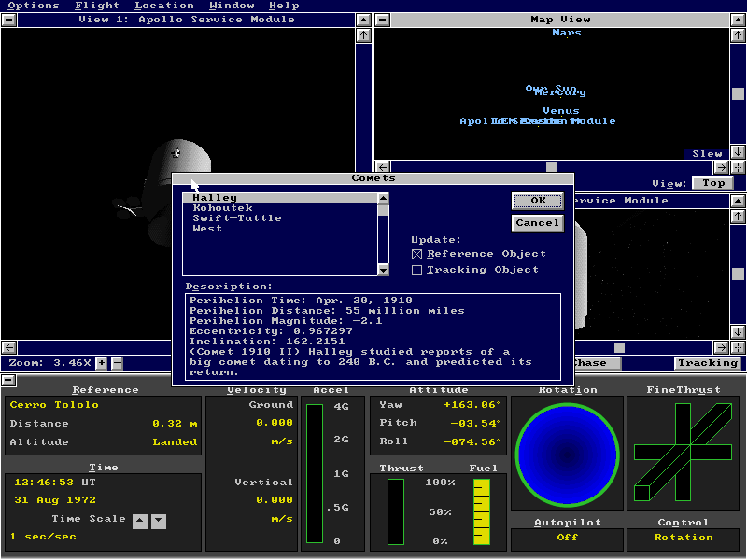Increase zoom with the plus button
This screenshot has width=747, height=560.
point(101,363)
